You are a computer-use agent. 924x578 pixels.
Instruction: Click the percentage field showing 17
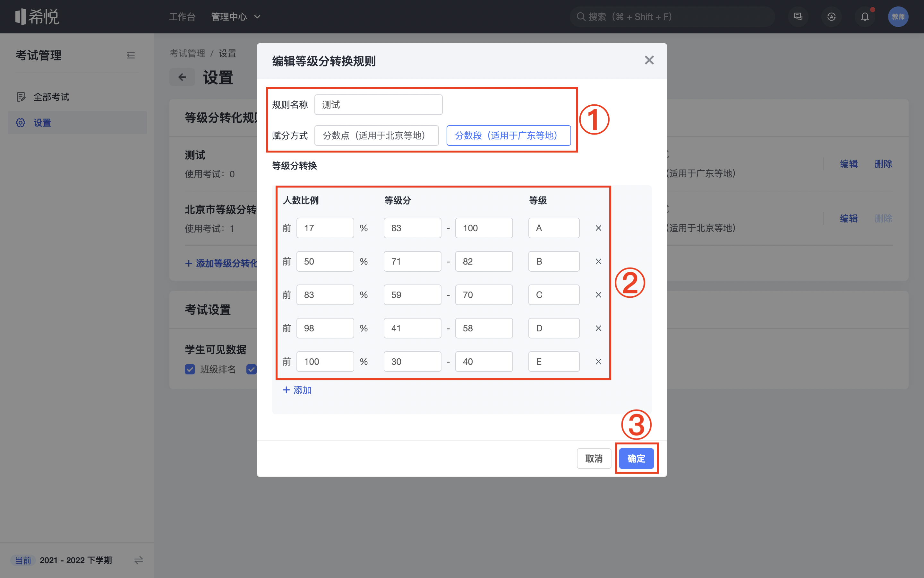tap(325, 228)
